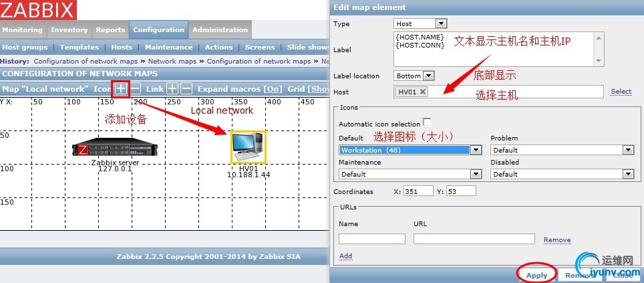Click the Icon plus button to add element

[x=121, y=88]
